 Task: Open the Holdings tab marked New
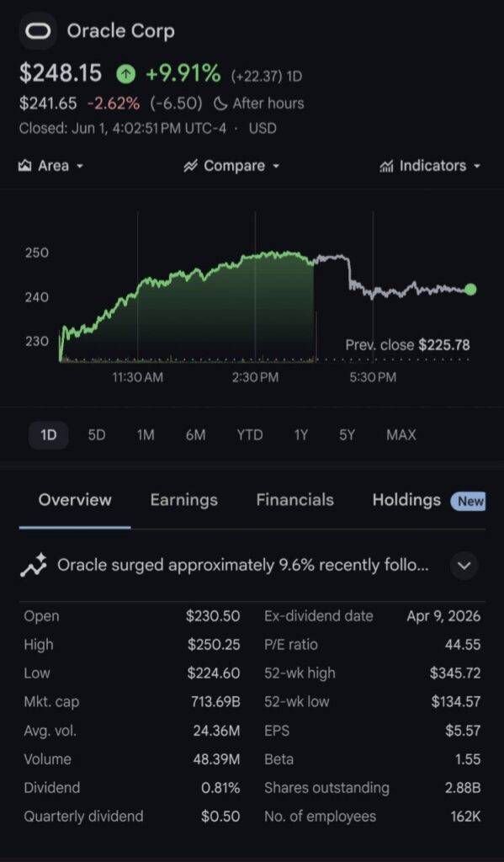[x=429, y=500]
